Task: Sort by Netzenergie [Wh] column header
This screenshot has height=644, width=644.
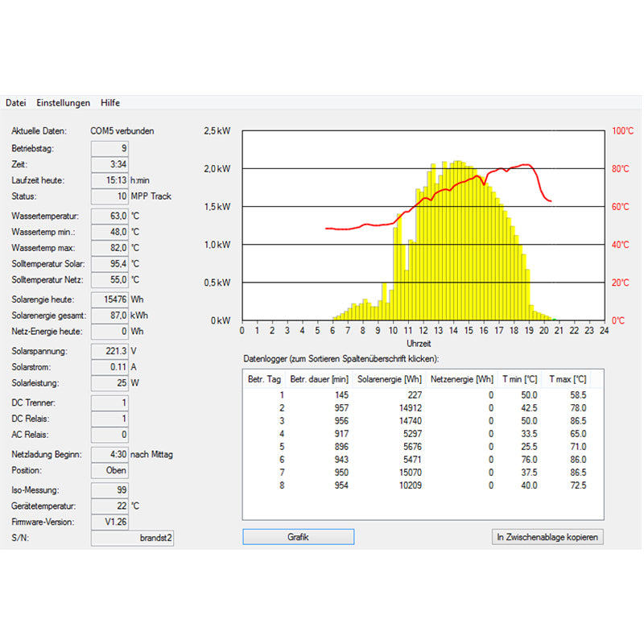Action: tap(461, 379)
